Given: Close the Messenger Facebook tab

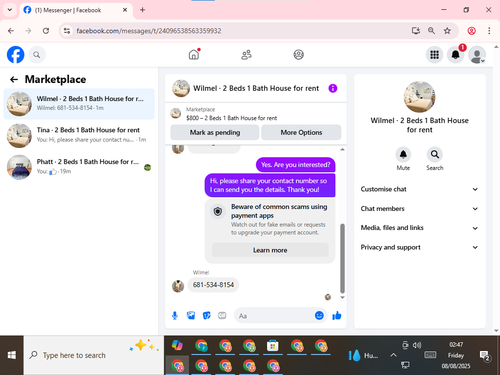Looking at the screenshot, I should [x=125, y=10].
